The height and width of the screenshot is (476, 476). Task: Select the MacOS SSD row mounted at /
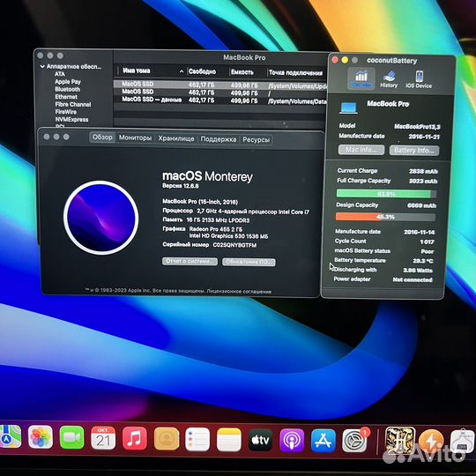coord(220,93)
